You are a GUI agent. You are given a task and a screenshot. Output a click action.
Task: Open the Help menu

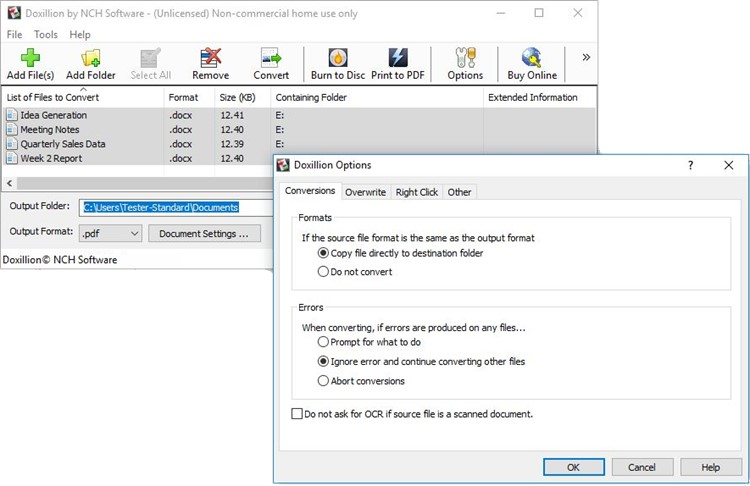(x=79, y=34)
